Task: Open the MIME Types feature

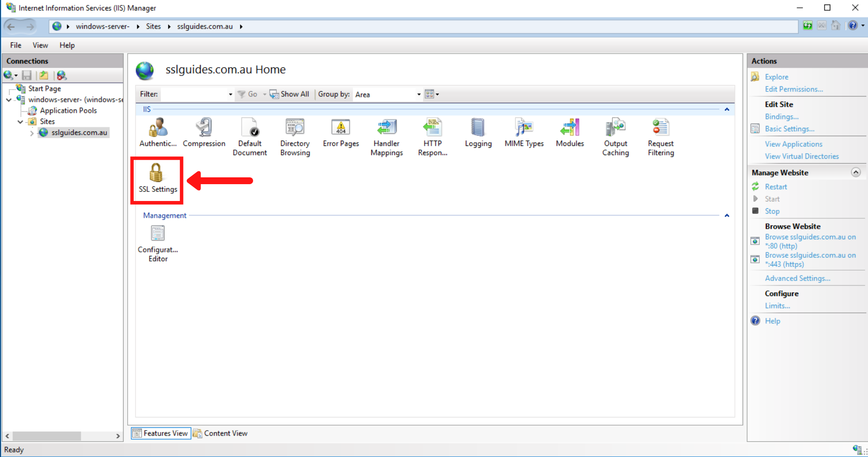Action: [x=524, y=132]
